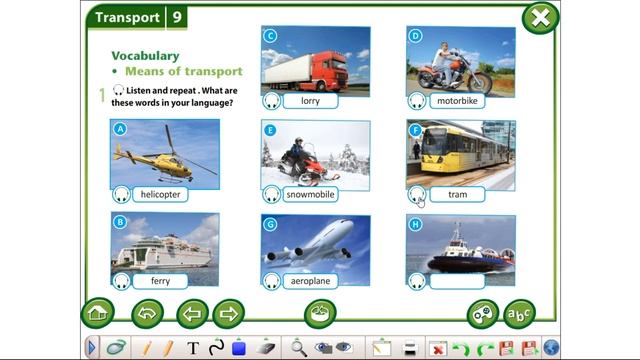Click the hovercraft photo H

tap(461, 250)
